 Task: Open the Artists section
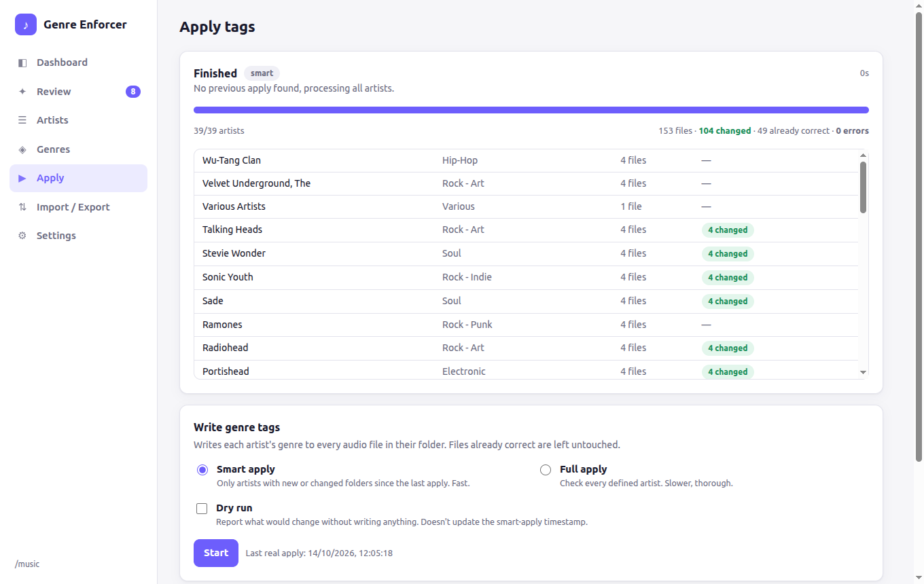pyautogui.click(x=78, y=120)
